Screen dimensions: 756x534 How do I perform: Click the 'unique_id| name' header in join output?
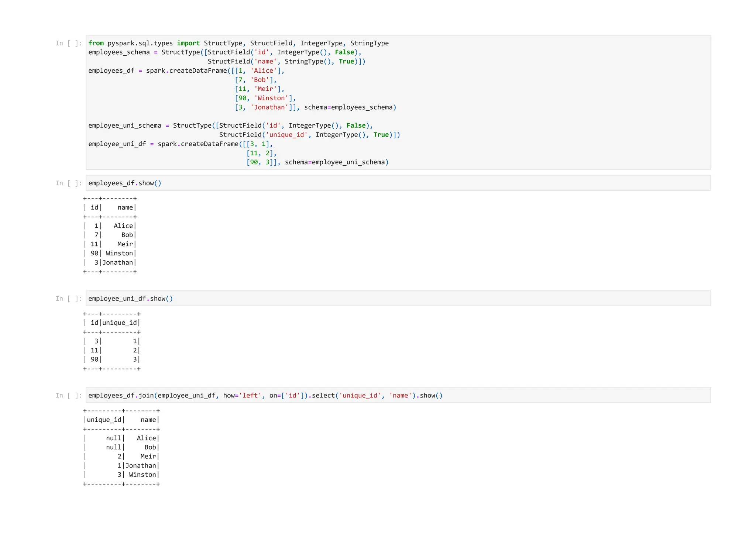(x=121, y=420)
